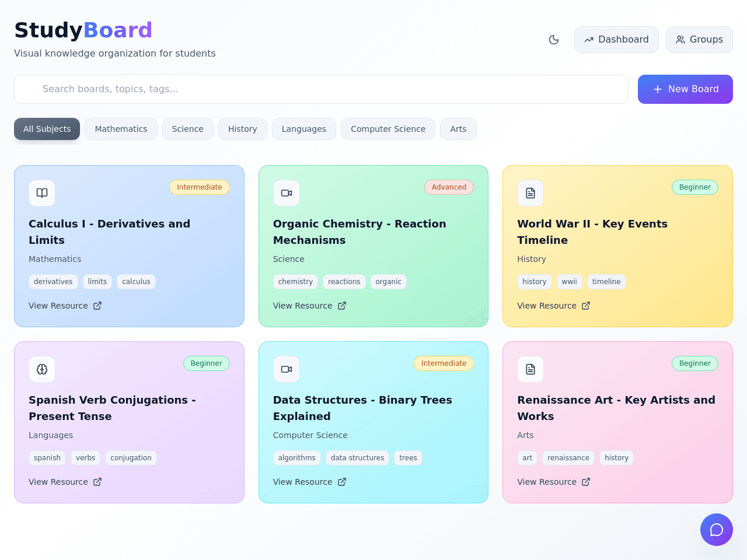Select the verbs tag
Screen dimensions: 747x560
(x=86, y=458)
